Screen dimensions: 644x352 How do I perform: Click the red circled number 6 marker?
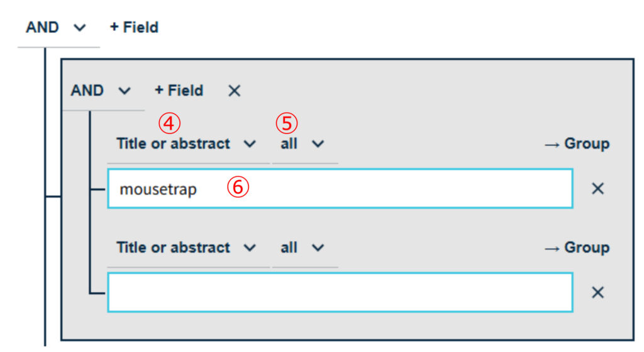238,188
